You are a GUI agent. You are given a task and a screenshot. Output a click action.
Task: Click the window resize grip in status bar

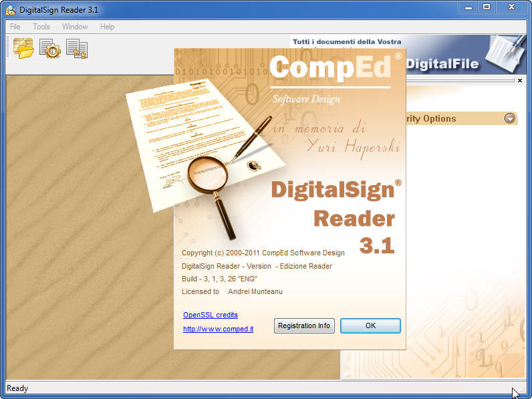(x=523, y=390)
